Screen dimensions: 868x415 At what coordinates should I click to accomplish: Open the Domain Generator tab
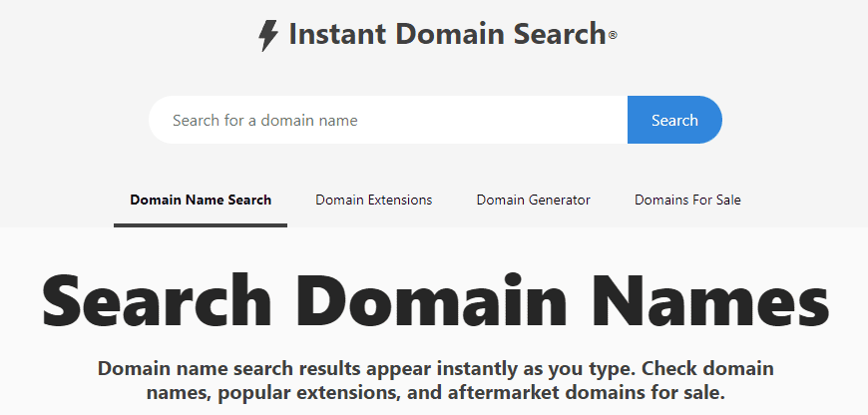point(533,200)
